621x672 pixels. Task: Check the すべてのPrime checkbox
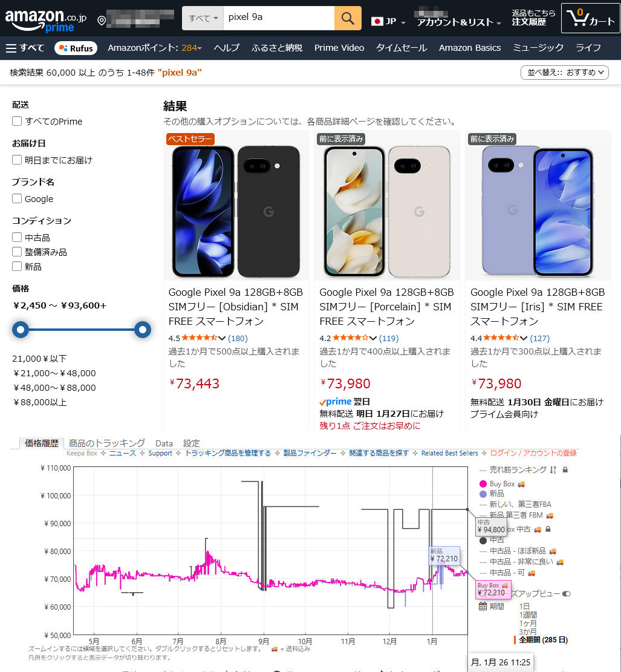pos(17,122)
